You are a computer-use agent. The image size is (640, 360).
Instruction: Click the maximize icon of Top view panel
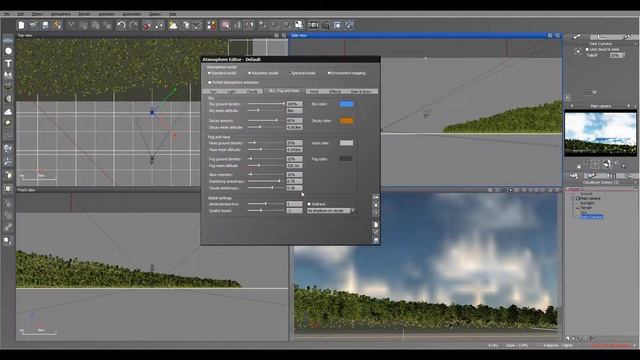pyautogui.click(x=284, y=36)
